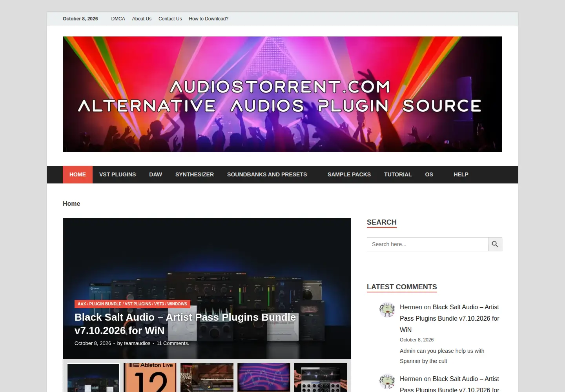Expand SOUNDBANKS AND PRESETS menu
Image resolution: width=565 pixels, height=392 pixels.
tap(271, 174)
